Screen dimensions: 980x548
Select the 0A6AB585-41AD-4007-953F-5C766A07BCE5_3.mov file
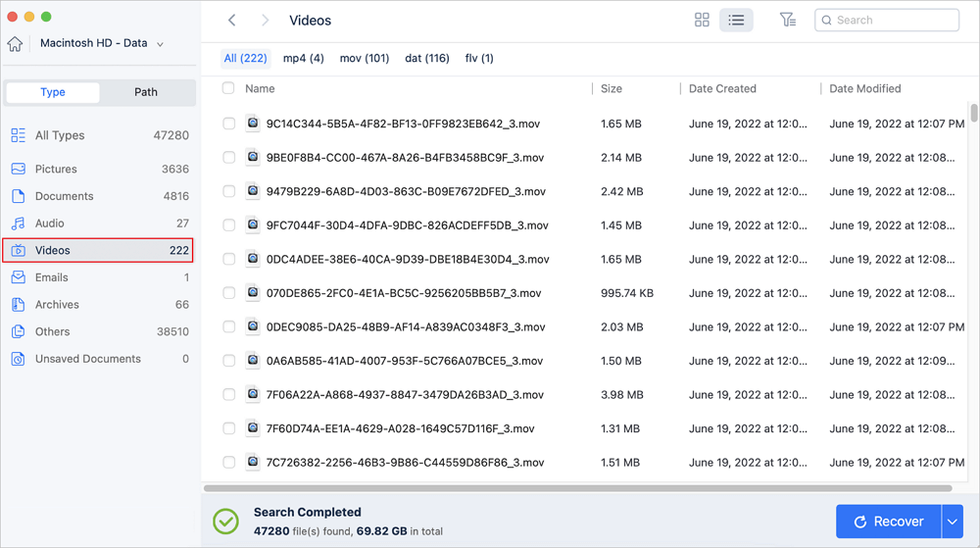click(405, 361)
